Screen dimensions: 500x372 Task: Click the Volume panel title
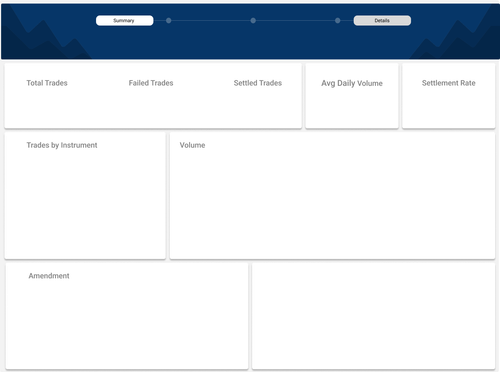point(192,145)
